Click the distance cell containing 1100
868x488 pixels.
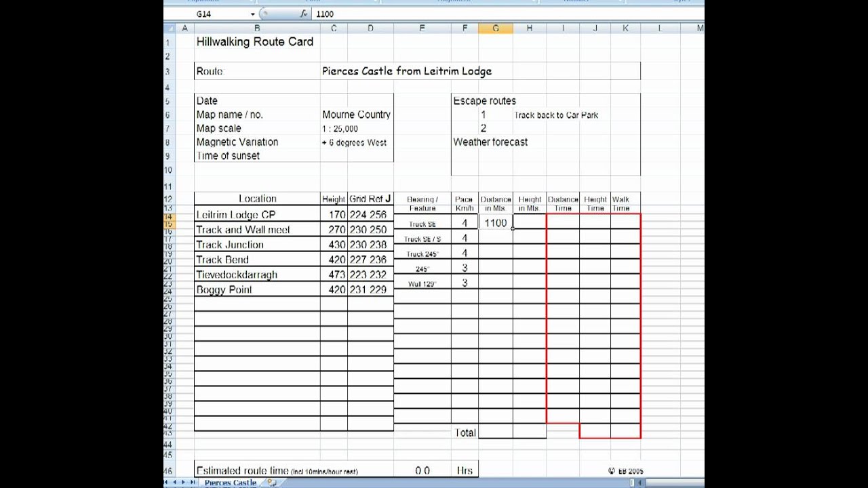pyautogui.click(x=496, y=223)
